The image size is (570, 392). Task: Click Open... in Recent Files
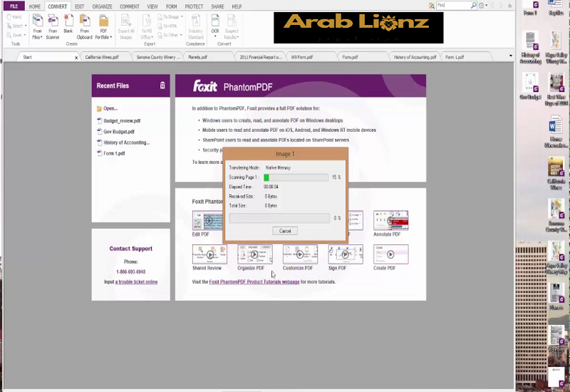pos(110,108)
